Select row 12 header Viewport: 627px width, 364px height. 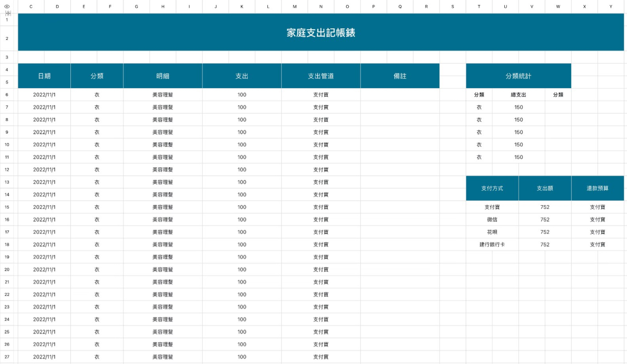[7, 169]
